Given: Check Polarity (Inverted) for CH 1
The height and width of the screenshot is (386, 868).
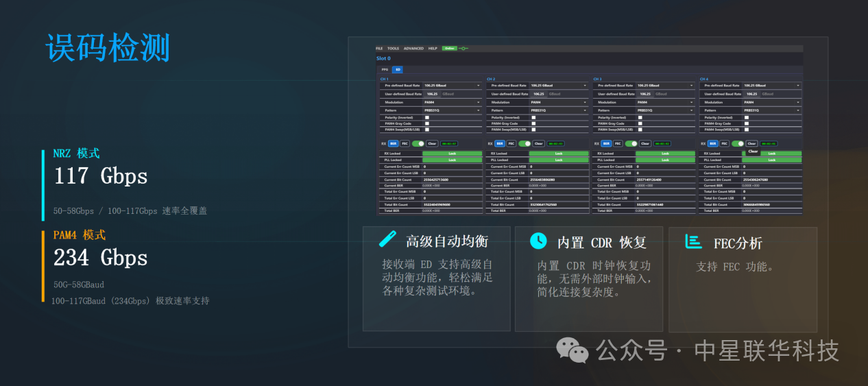Looking at the screenshot, I should point(427,117).
